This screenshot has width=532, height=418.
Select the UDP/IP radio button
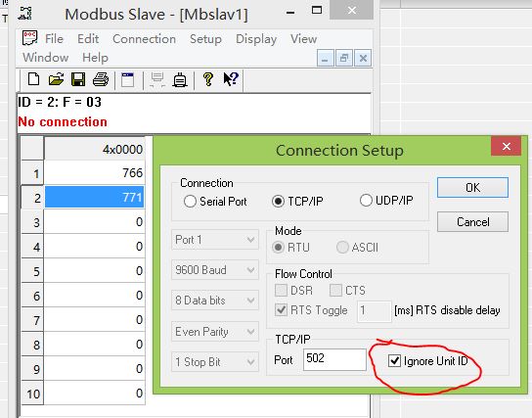tap(366, 201)
